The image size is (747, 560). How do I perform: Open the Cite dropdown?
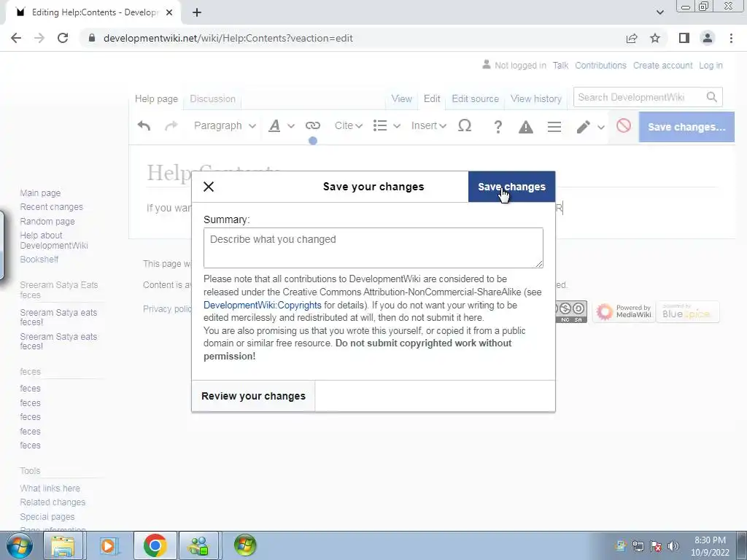348,125
